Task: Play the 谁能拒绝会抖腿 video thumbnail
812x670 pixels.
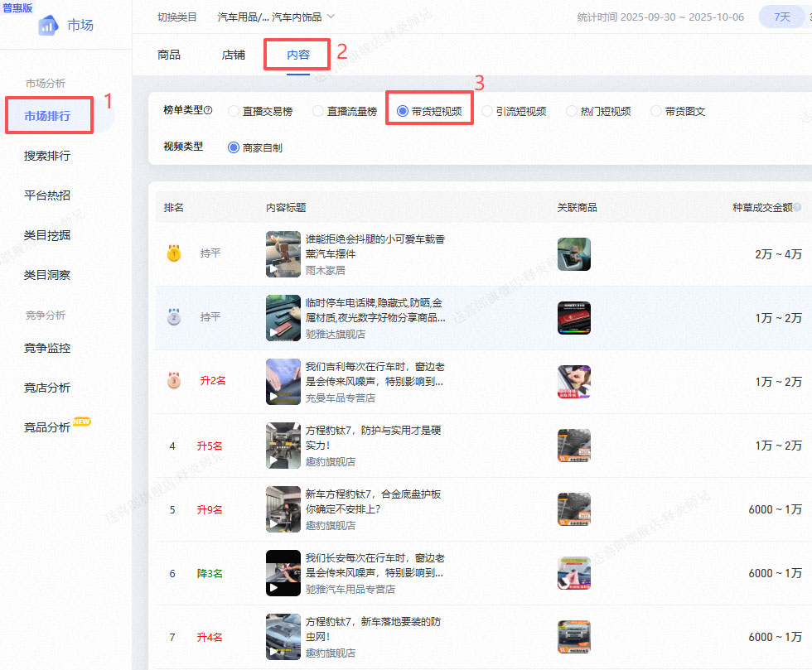Action: tap(283, 254)
